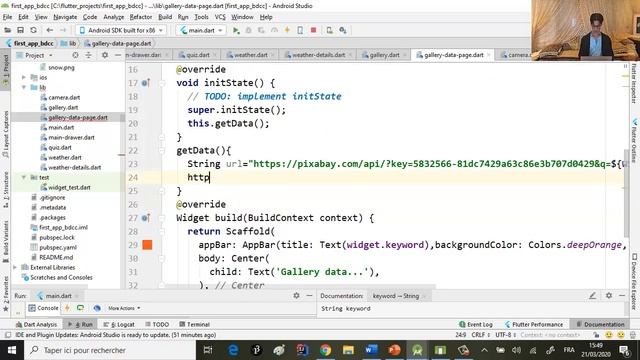Run the app with the green play icon

[x=236, y=30]
